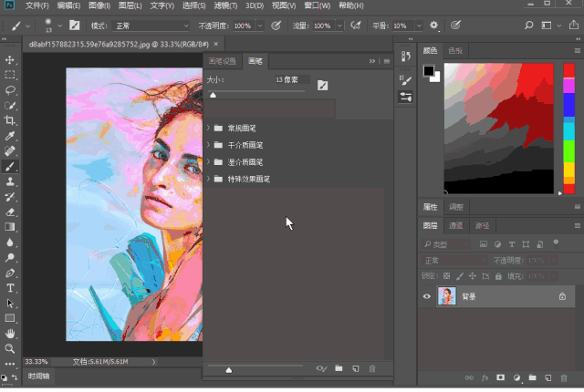The image size is (584, 392).
Task: Pick the Eyedropper tool
Action: (x=10, y=136)
